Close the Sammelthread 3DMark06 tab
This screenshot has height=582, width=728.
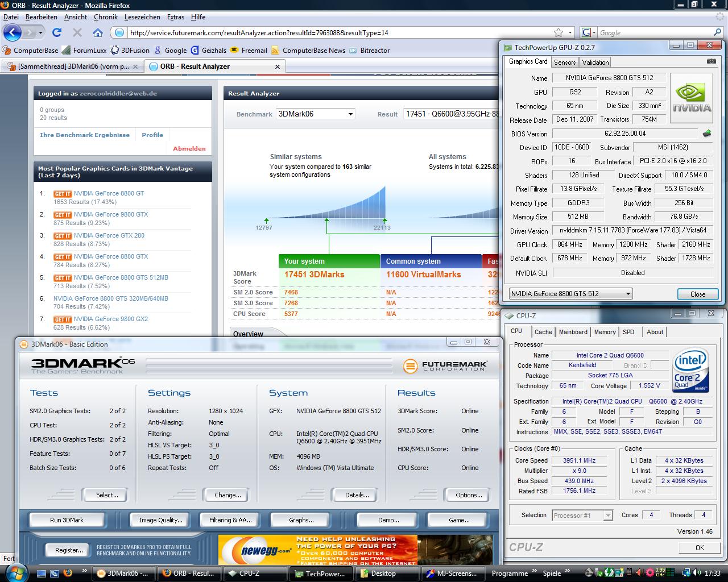coord(135,66)
